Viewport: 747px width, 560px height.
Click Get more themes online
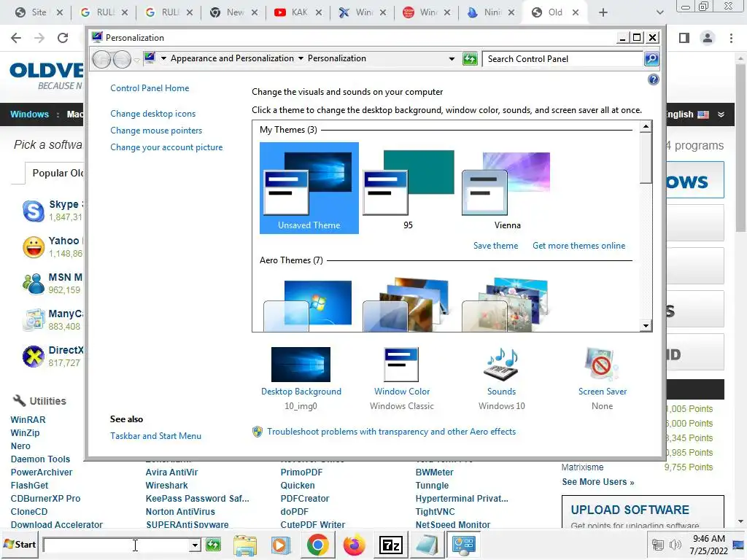click(x=578, y=246)
